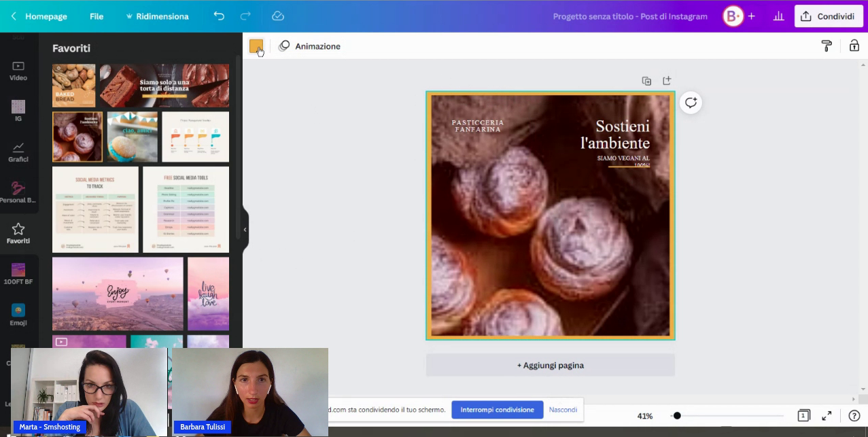Open the comment bubble beside canvas

[691, 103]
